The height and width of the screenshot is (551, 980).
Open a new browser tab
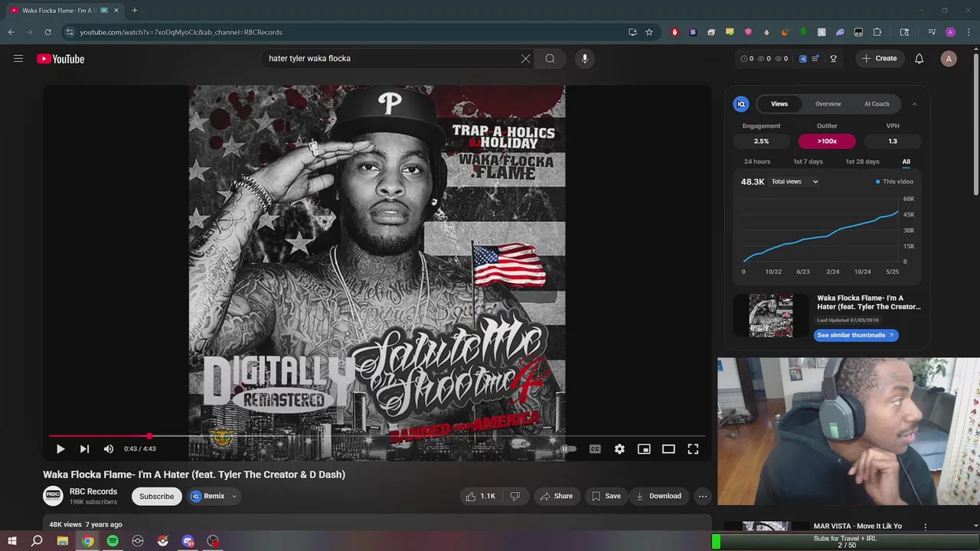(x=135, y=11)
